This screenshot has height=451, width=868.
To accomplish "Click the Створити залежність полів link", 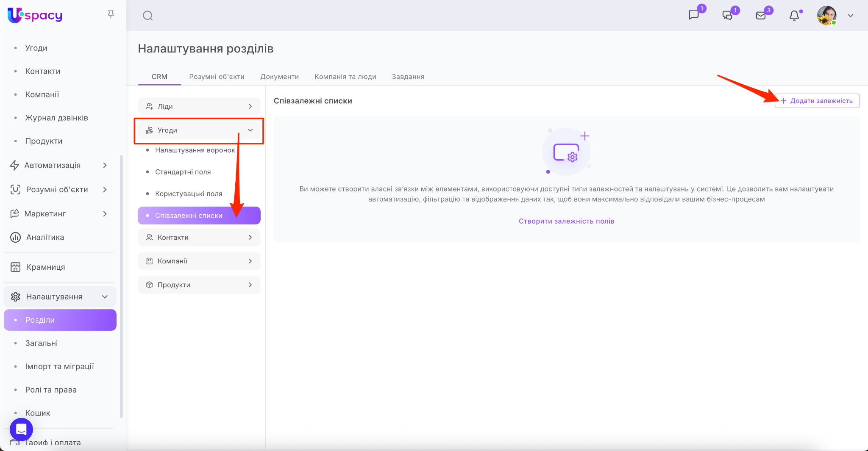I will tap(566, 221).
